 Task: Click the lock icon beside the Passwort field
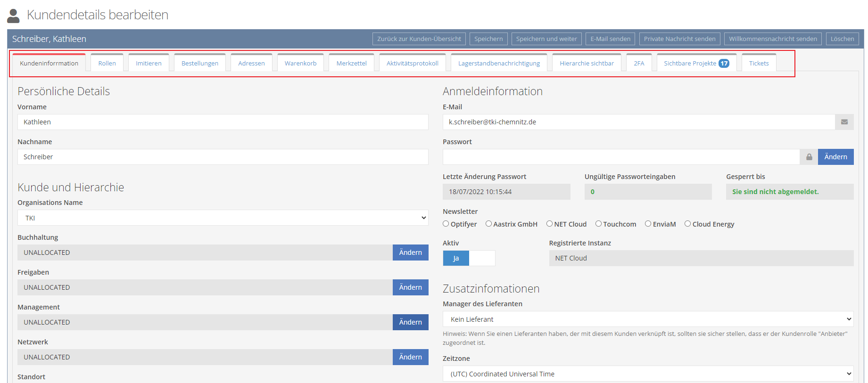[809, 157]
